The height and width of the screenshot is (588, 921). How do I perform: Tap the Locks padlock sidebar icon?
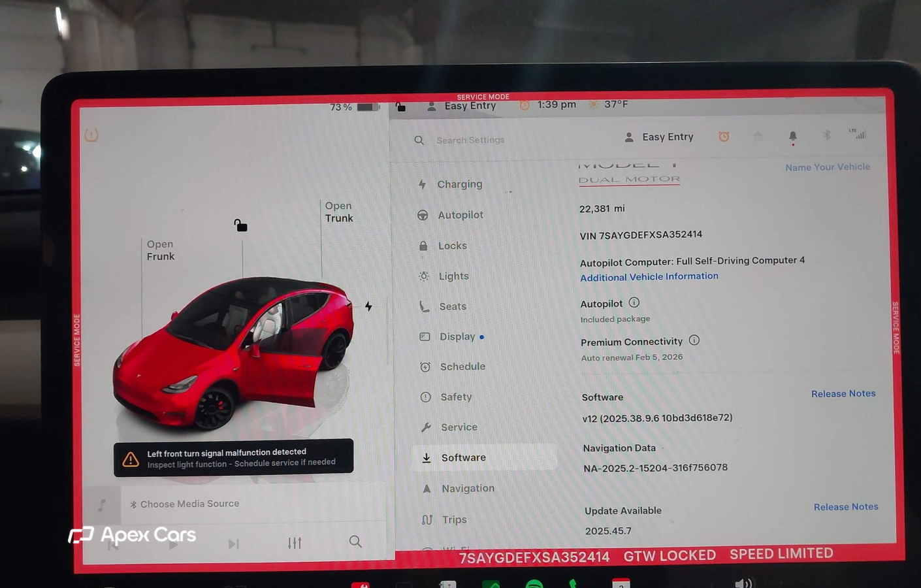click(423, 246)
